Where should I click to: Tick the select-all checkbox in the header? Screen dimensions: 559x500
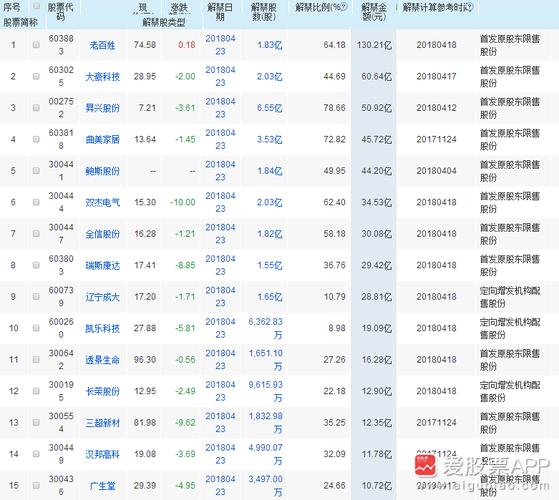[36, 6]
